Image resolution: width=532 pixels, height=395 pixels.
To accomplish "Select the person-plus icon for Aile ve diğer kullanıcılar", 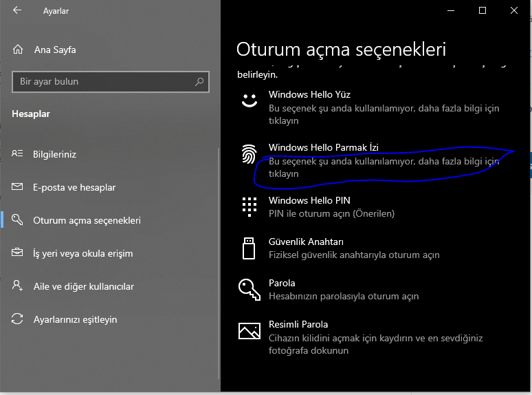I will click(17, 286).
